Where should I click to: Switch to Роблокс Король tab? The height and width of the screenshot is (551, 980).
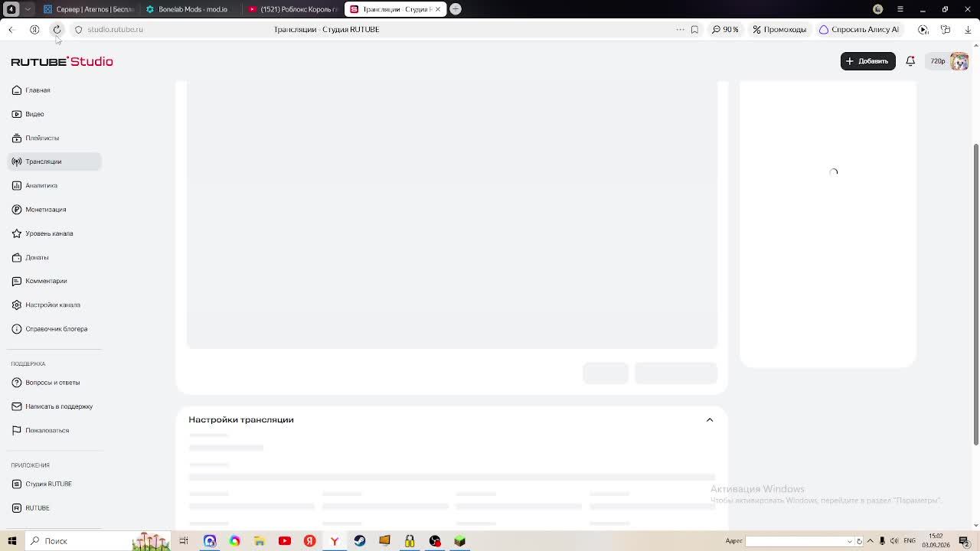coord(292,9)
